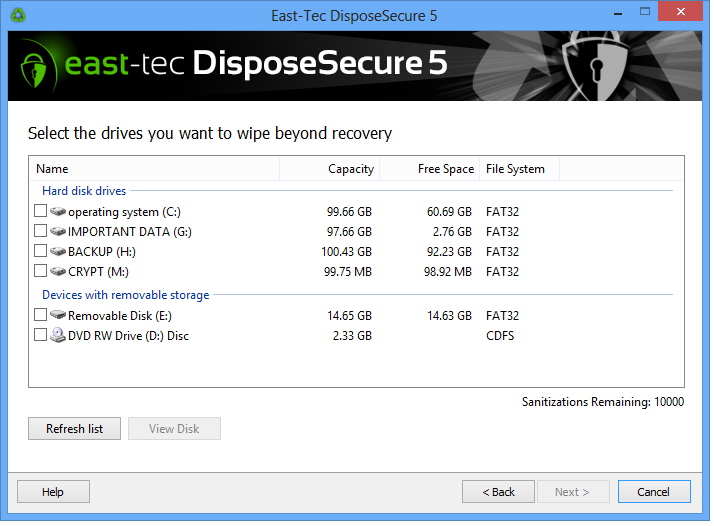
Task: Cancel the wizard
Action: (654, 492)
